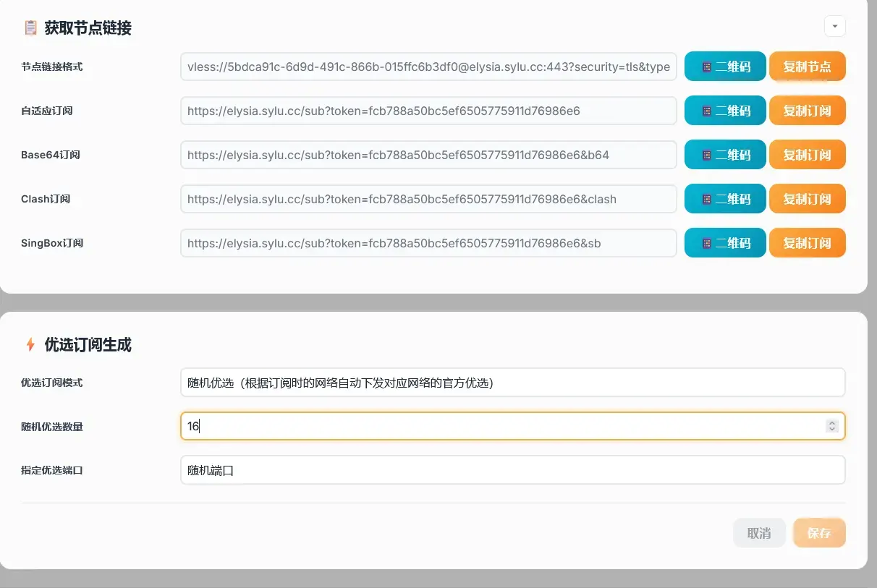
Task: Click the 获取节点链接 heading
Action: 88,28
